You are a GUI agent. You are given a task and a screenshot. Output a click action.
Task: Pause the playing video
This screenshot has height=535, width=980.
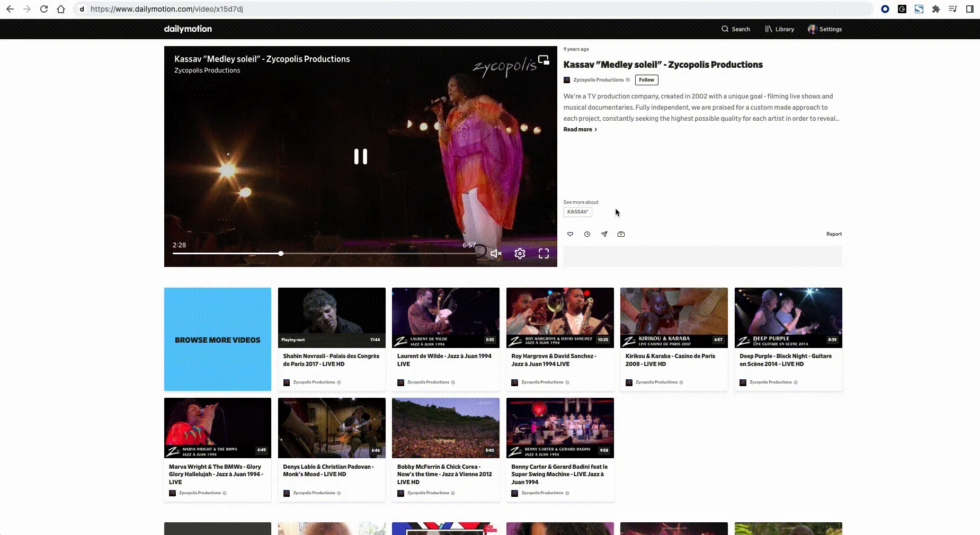361,156
